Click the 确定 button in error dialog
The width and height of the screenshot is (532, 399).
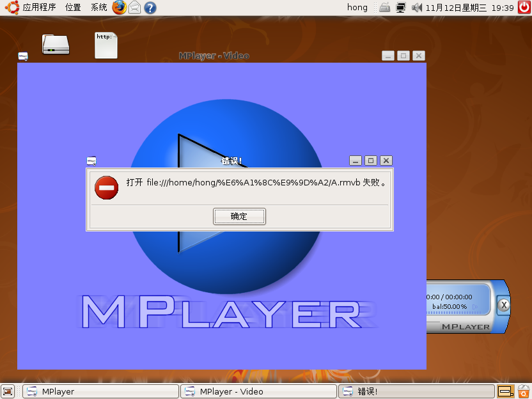(x=239, y=216)
